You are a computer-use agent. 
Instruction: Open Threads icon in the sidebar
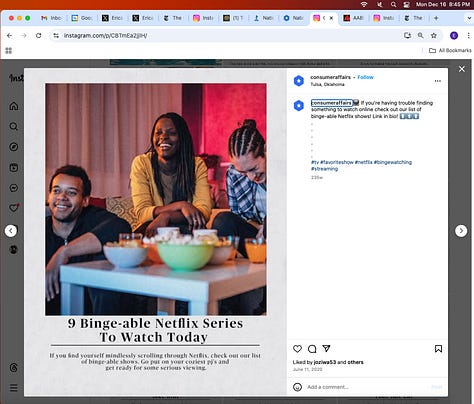pos(14,367)
